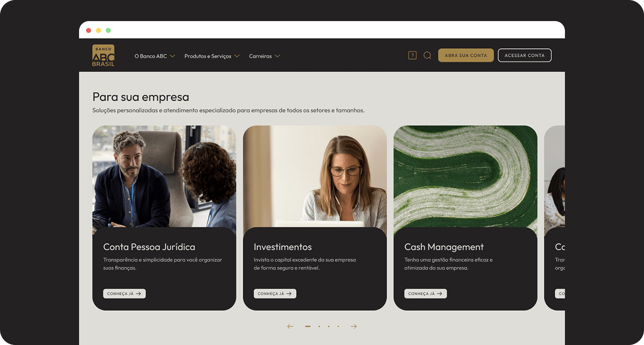Click Conheça já under Cash Management
This screenshot has width=644, height=345.
425,294
